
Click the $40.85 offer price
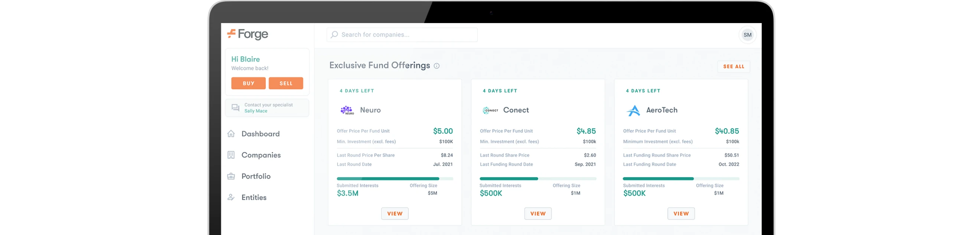(x=726, y=131)
